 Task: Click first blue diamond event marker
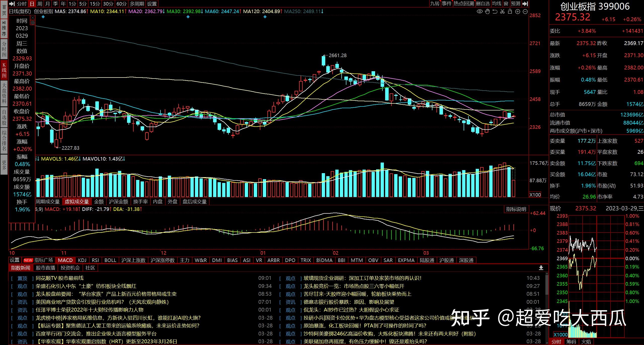tap(43, 17)
